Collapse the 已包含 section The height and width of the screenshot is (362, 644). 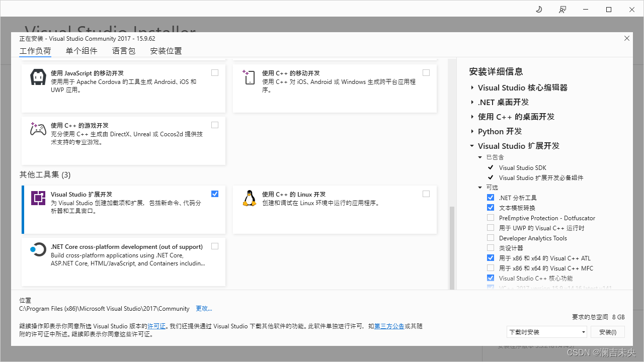pos(480,157)
